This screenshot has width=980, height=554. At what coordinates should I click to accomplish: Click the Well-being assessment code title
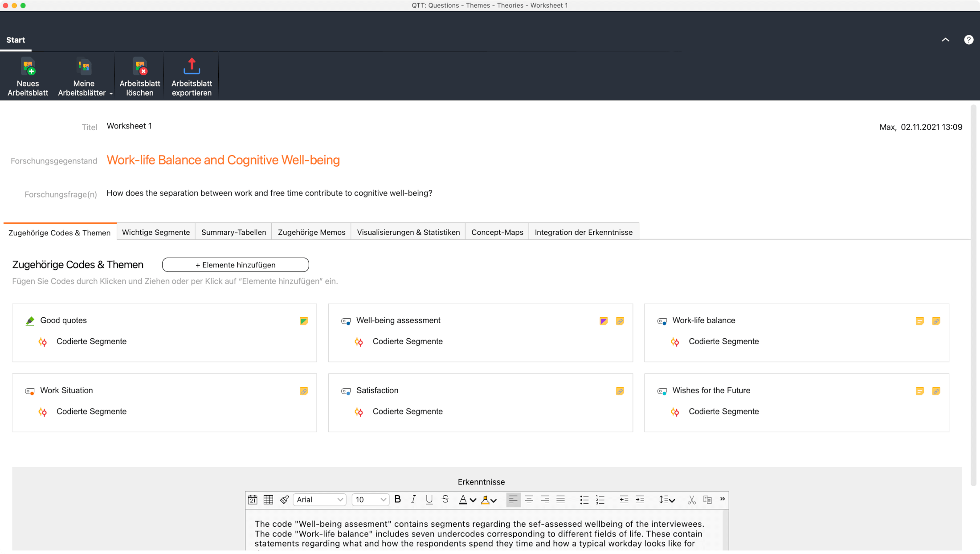pyautogui.click(x=398, y=320)
